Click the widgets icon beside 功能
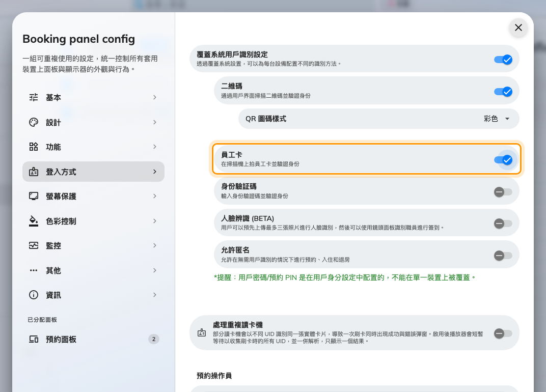The image size is (546, 392). 34,147
